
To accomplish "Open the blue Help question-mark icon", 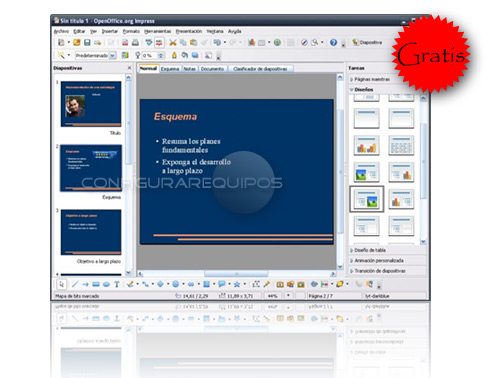I will tap(333, 43).
